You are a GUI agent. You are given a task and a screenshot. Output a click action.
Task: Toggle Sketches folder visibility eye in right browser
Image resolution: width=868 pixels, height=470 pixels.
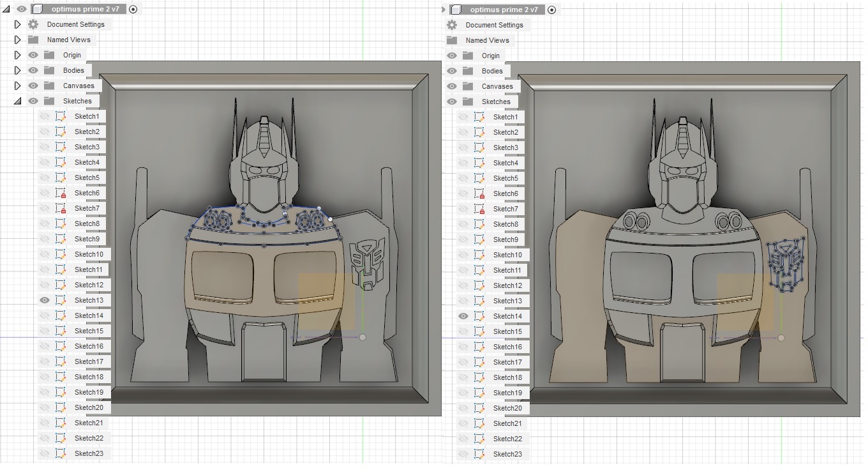452,102
